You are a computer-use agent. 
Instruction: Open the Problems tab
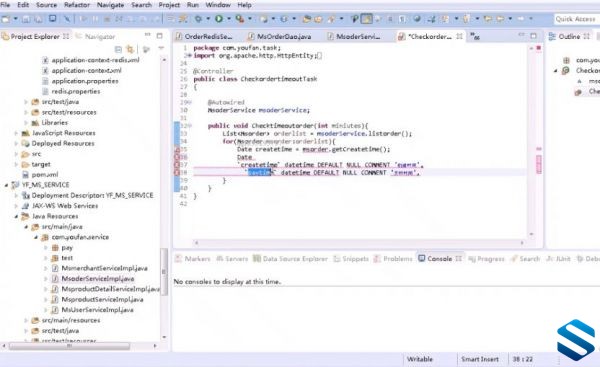tap(393, 259)
